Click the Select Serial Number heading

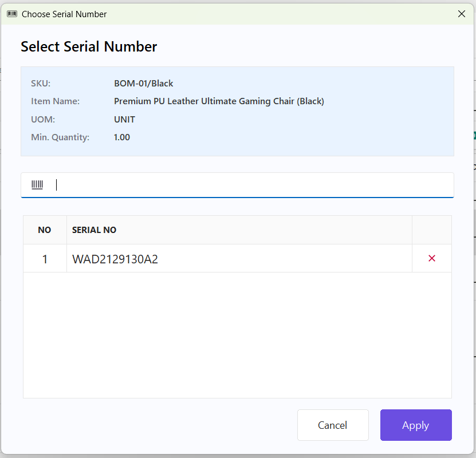coord(89,47)
